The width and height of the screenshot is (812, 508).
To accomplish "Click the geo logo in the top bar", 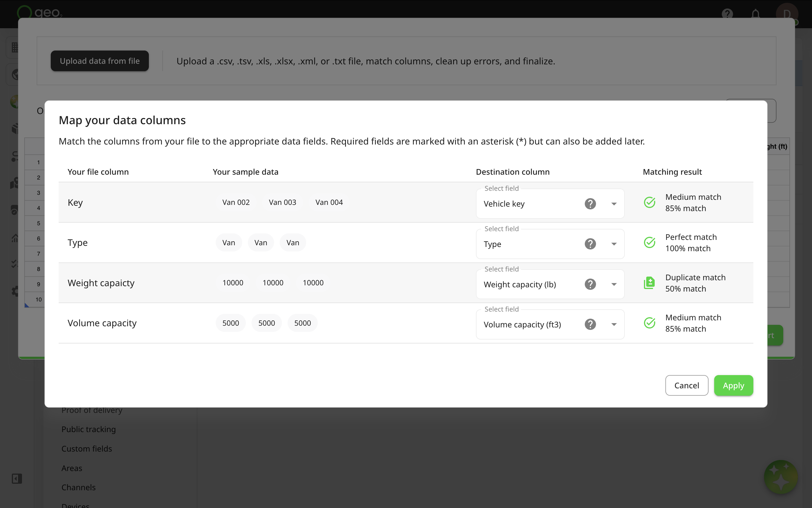I will (39, 13).
